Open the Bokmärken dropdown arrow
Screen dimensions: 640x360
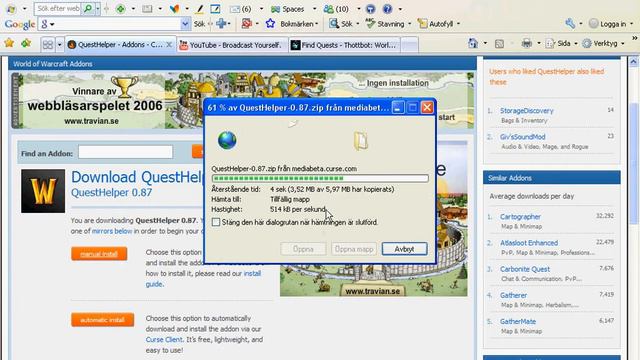(317, 24)
